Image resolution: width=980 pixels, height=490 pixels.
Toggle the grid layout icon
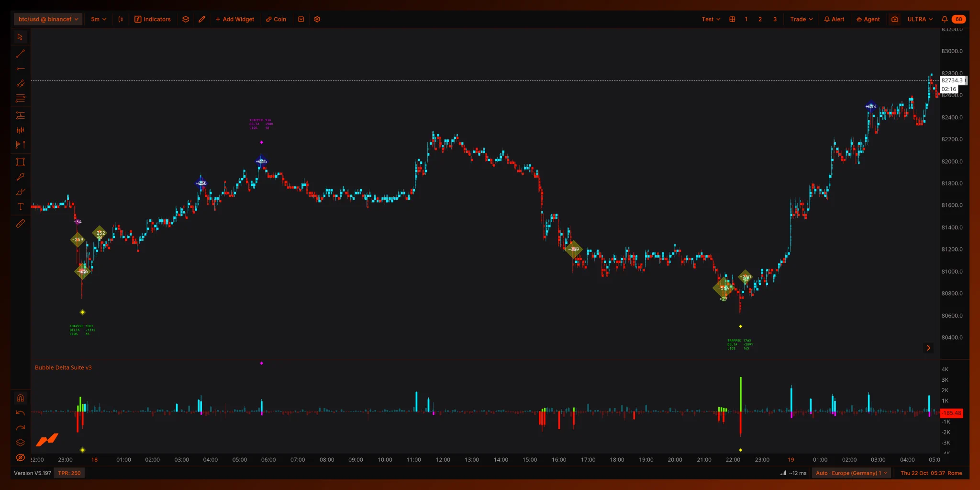[x=732, y=19]
